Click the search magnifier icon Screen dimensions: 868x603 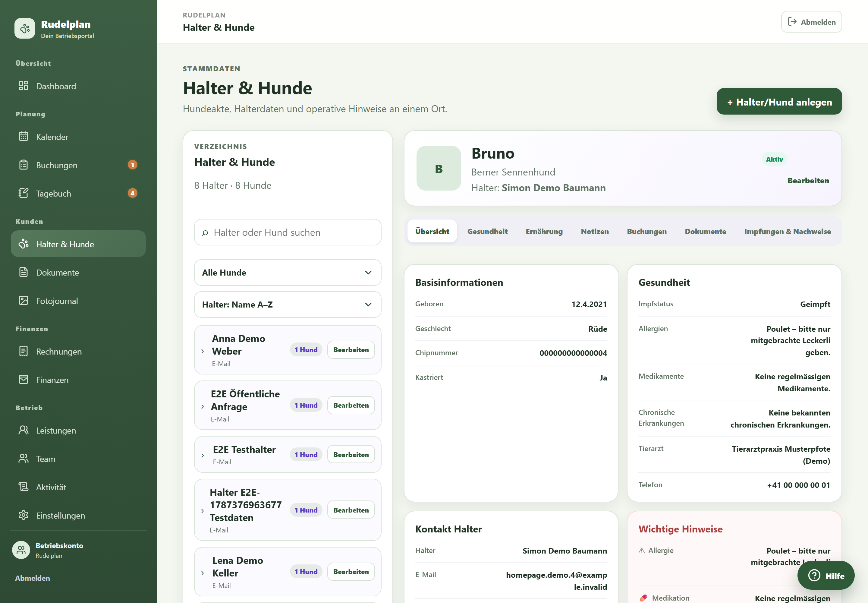coord(205,233)
